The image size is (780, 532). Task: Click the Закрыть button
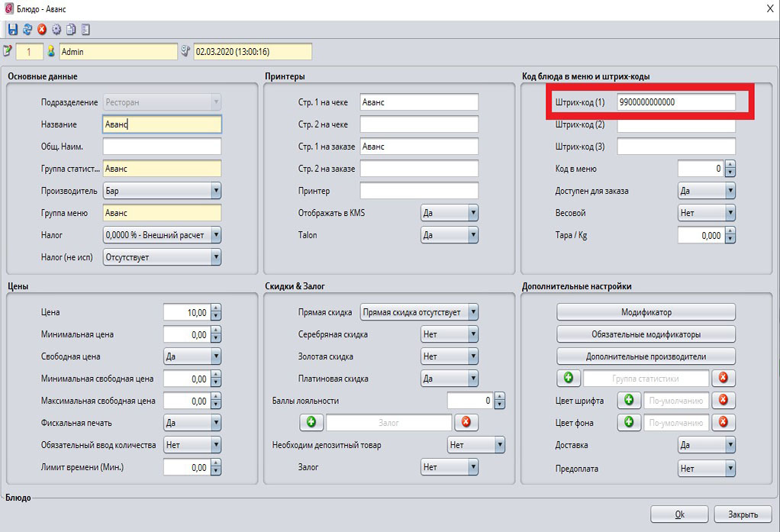(x=743, y=514)
